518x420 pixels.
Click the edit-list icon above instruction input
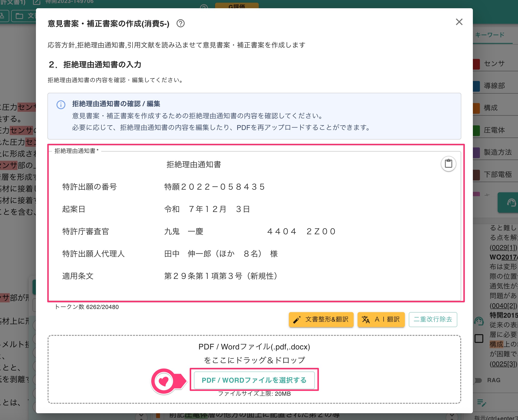pos(481,403)
